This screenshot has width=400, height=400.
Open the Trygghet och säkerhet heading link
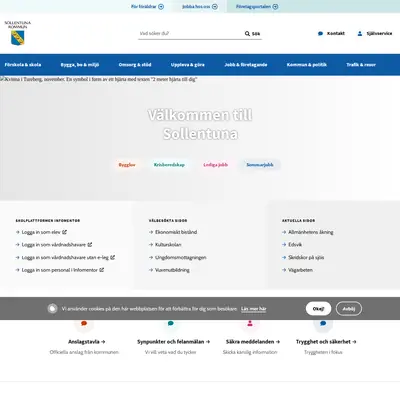pyautogui.click(x=326, y=342)
